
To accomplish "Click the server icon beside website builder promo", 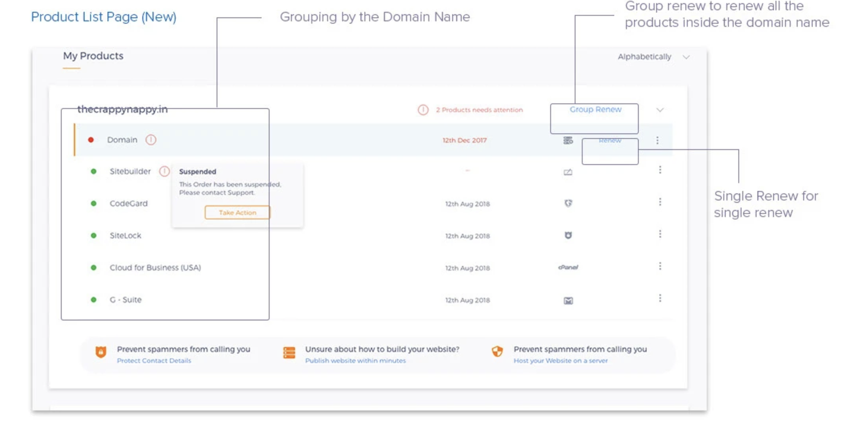I will pyautogui.click(x=289, y=353).
